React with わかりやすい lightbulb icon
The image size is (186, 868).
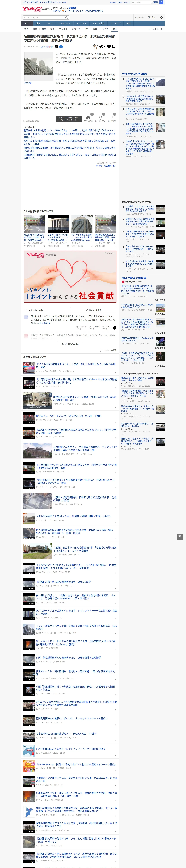tap(100, 117)
